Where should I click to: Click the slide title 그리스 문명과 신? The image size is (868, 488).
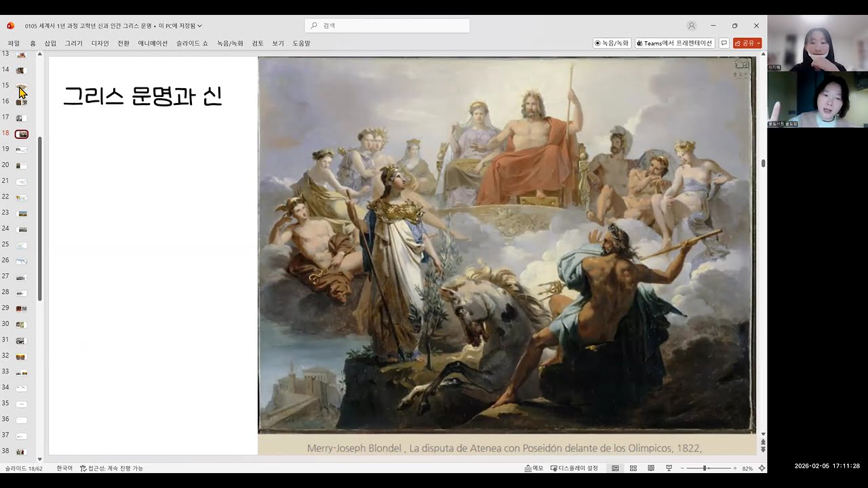pyautogui.click(x=142, y=96)
